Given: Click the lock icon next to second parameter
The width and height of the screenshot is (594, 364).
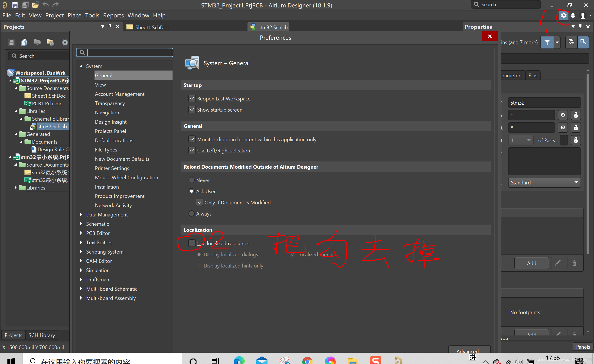Looking at the screenshot, I should click(x=575, y=128).
